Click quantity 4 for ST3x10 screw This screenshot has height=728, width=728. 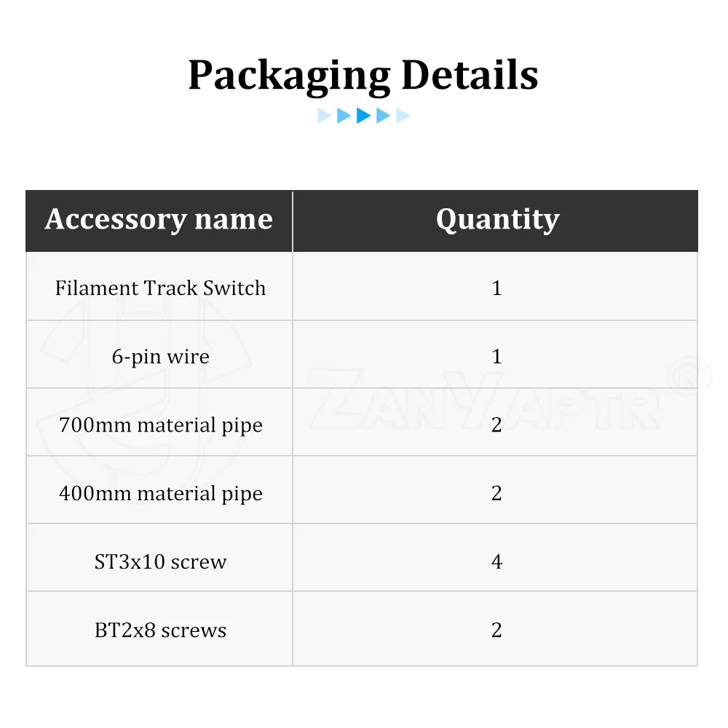(496, 561)
